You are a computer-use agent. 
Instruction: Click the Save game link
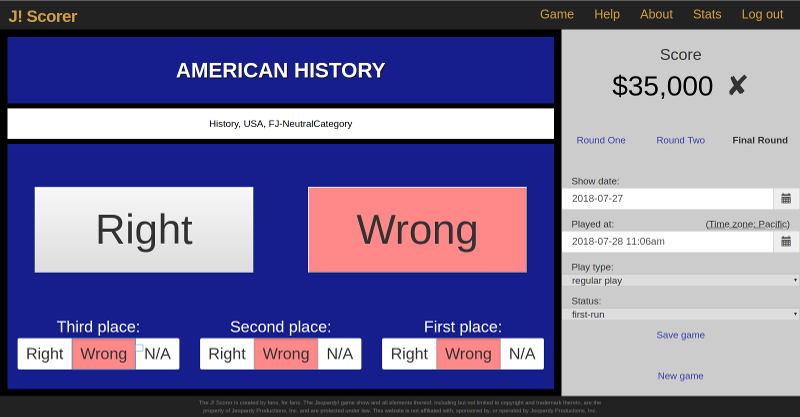pos(680,335)
